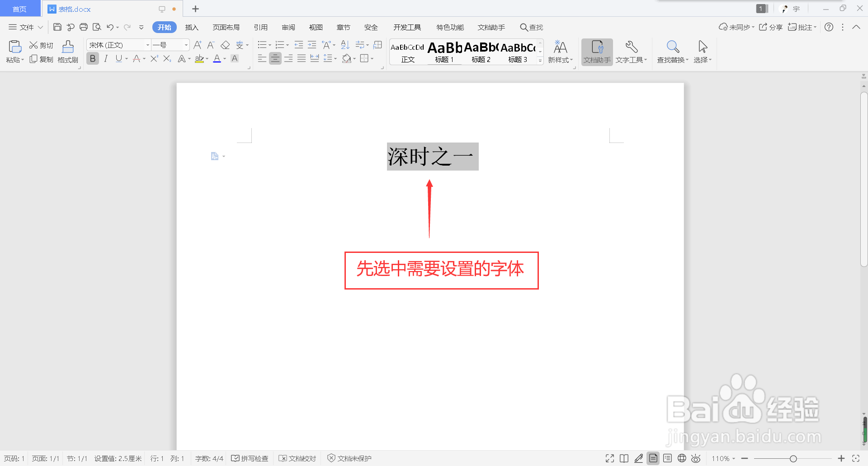868x466 pixels.
Task: Copy the selected text
Action: point(41,59)
